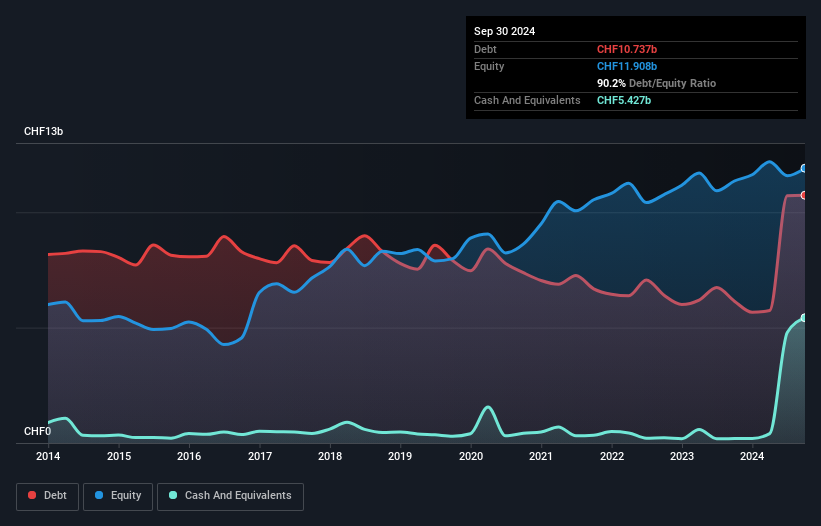Viewport: 821px width, 526px height.
Task: Click the CHF5.427b cash value
Action: point(624,100)
